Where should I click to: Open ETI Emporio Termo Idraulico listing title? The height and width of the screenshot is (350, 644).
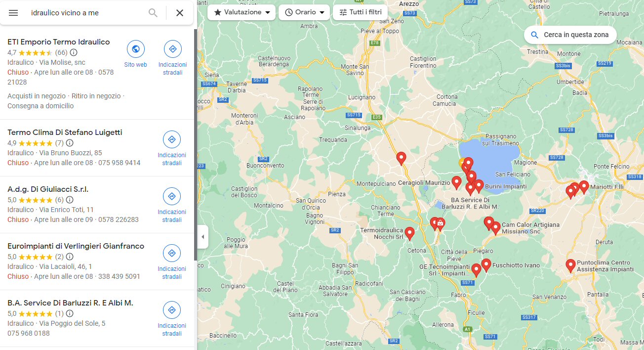click(x=59, y=42)
